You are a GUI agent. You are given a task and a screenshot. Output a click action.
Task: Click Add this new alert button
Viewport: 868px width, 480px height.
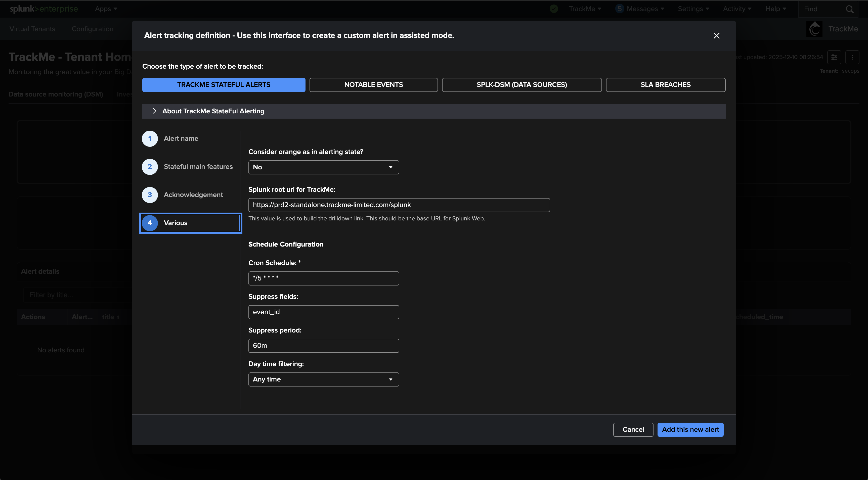[690, 429]
